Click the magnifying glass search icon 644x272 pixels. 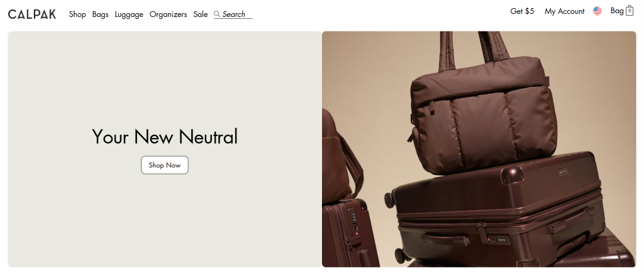pyautogui.click(x=217, y=14)
